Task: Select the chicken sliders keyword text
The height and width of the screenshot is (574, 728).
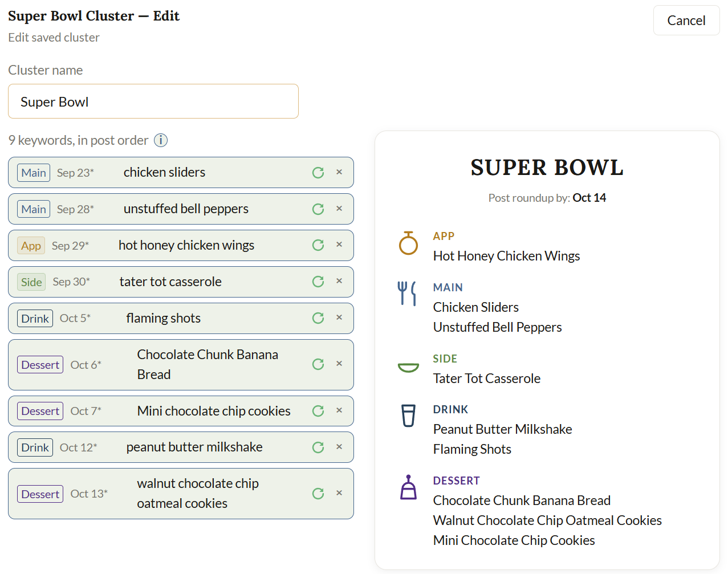Action: click(x=164, y=172)
